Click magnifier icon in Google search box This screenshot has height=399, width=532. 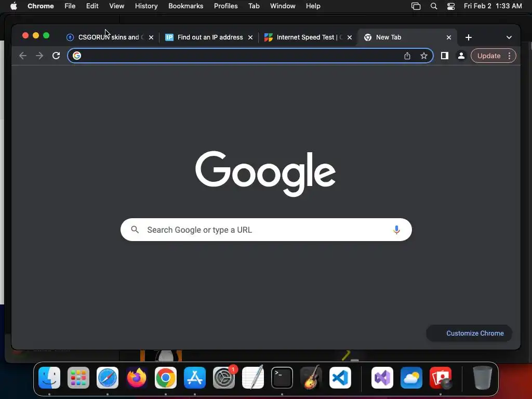pyautogui.click(x=135, y=230)
